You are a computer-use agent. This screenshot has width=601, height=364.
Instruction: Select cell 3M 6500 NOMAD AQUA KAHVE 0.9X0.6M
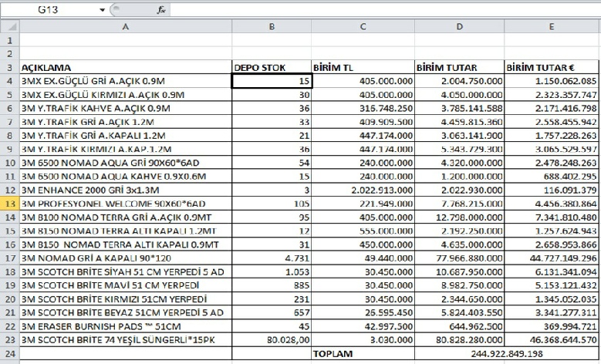click(x=126, y=177)
